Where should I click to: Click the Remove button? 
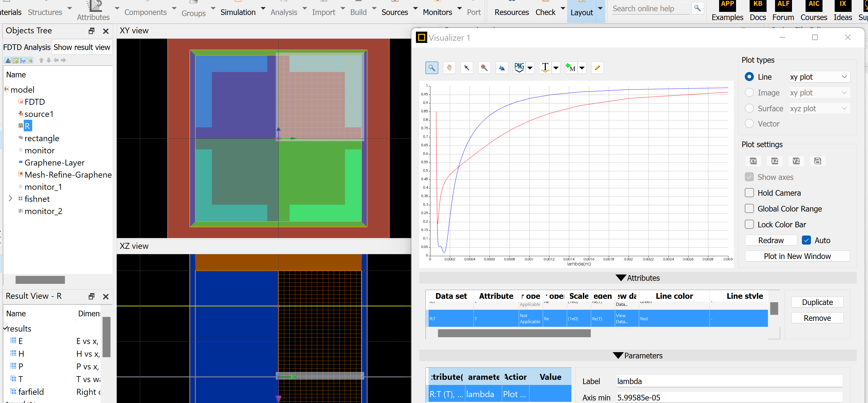coord(817,318)
